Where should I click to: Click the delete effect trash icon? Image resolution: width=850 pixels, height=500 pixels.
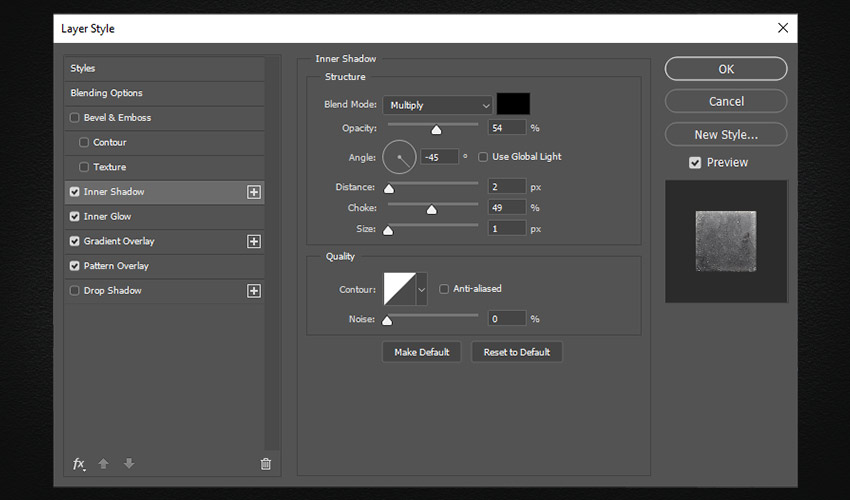click(x=265, y=463)
